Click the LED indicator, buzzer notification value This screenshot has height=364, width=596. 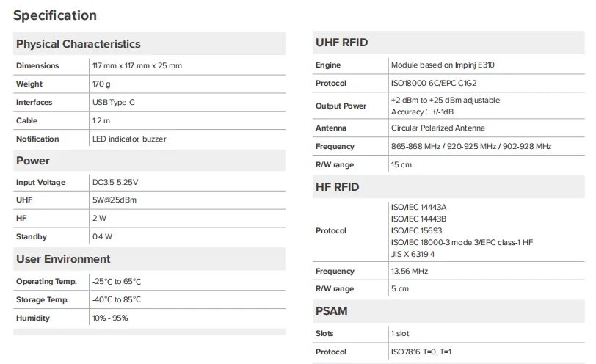124,139
